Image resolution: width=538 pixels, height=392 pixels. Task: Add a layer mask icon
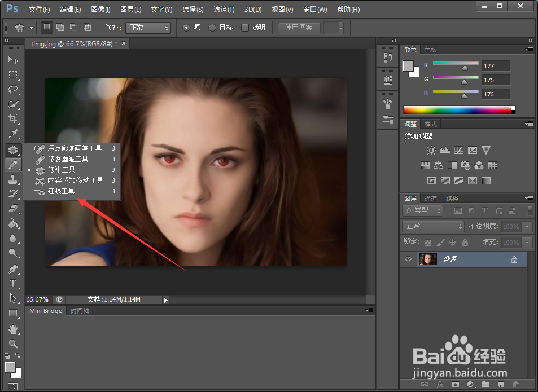tap(456, 385)
